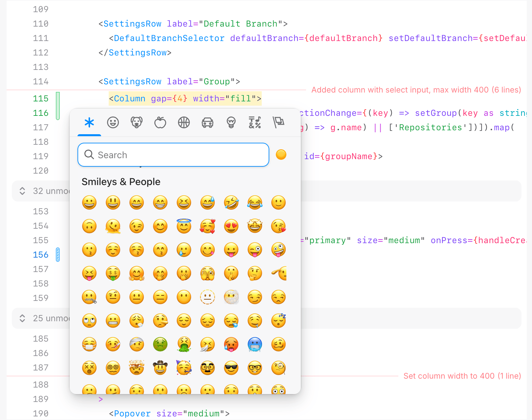
Task: Open the Objects lightbulb emoji category
Action: [x=231, y=123]
